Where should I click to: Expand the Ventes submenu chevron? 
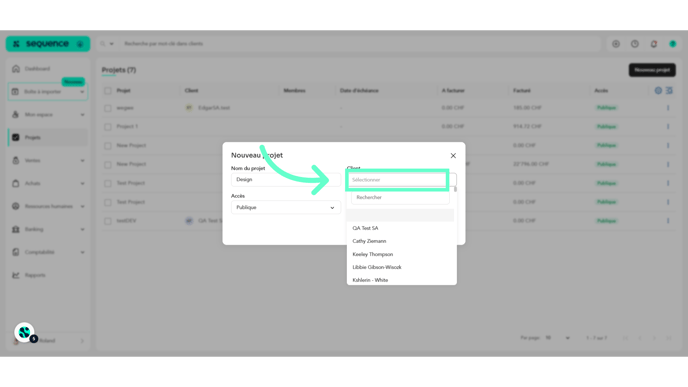coord(82,161)
